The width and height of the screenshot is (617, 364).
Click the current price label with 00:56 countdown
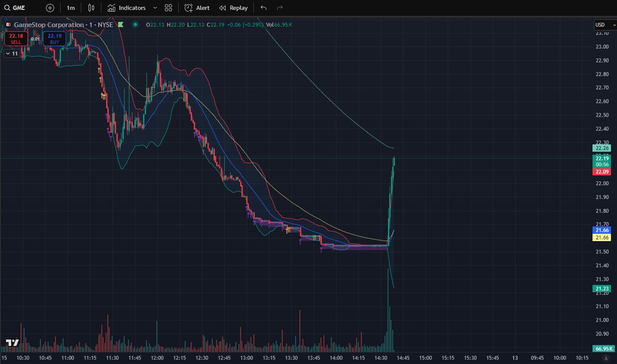point(602,161)
